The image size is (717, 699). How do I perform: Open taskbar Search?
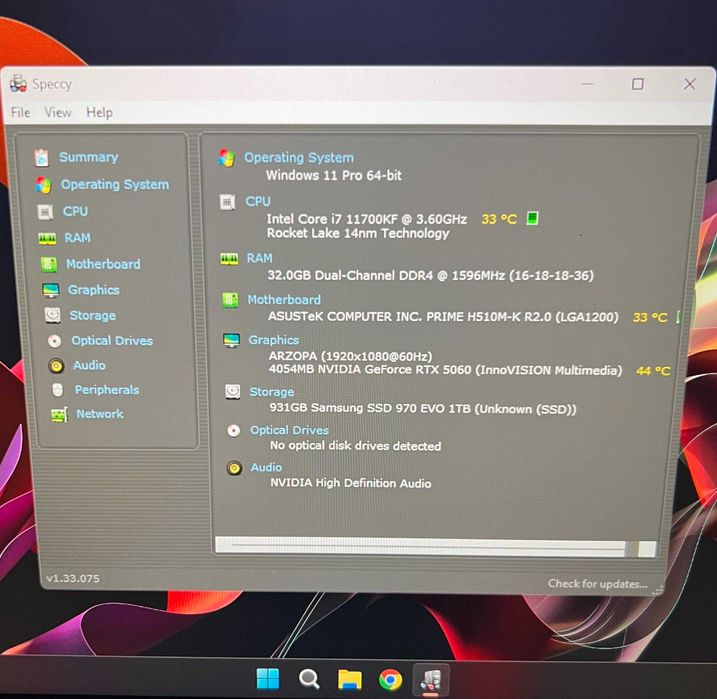[309, 679]
